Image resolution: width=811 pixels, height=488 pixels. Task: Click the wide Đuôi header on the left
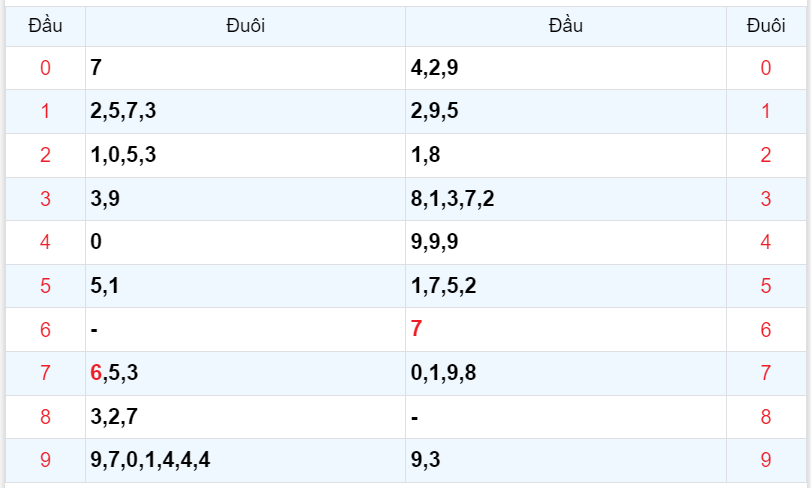(x=245, y=26)
